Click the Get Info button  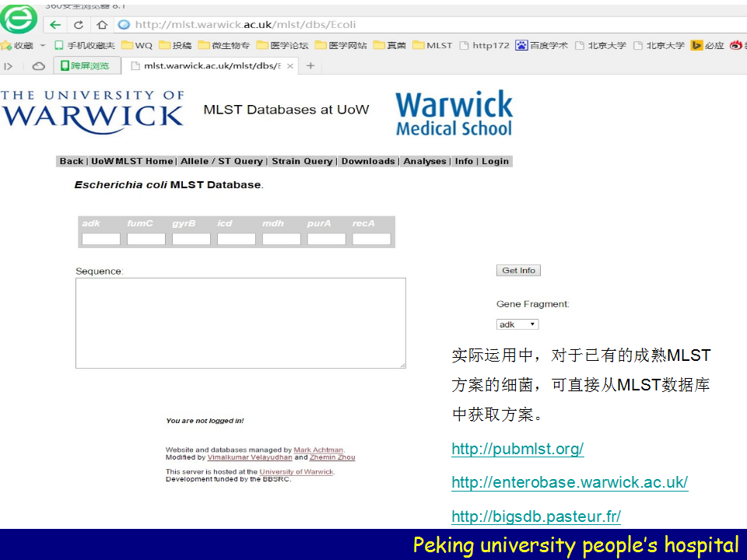[518, 271]
